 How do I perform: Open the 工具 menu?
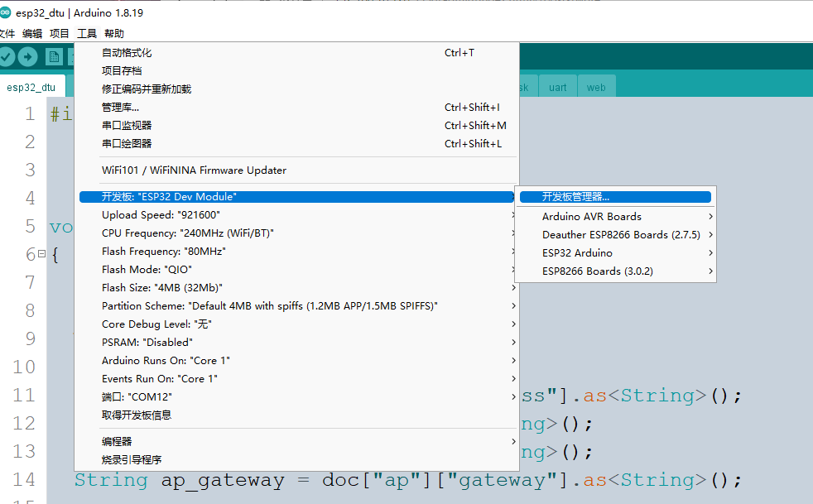(87, 34)
